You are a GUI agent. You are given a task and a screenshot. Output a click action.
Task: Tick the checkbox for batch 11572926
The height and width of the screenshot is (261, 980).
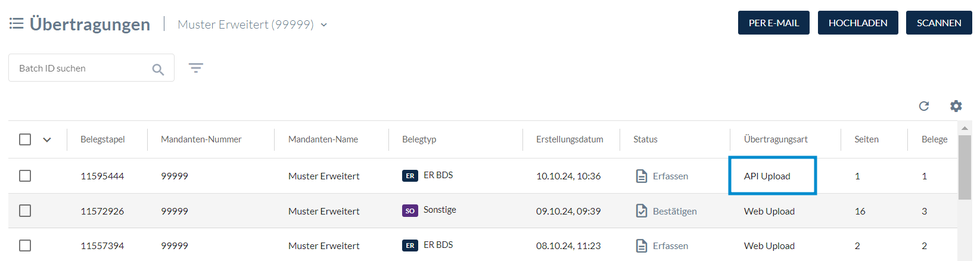[25, 211]
